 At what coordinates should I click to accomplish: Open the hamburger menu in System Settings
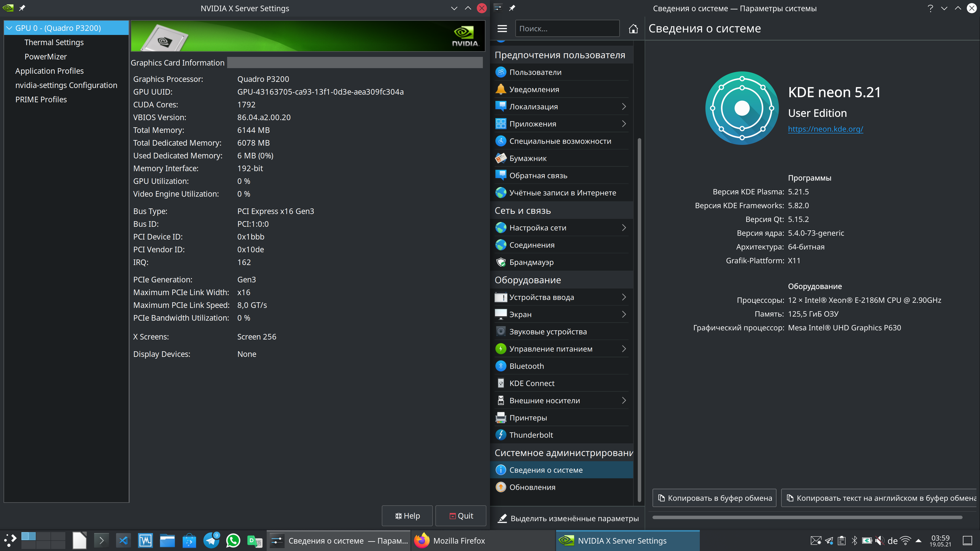pyautogui.click(x=502, y=29)
